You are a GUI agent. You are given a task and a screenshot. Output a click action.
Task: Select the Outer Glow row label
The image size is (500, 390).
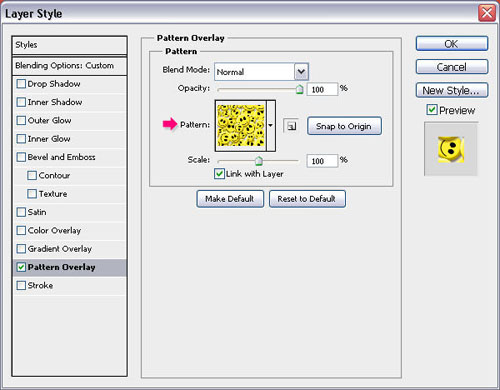pos(49,120)
